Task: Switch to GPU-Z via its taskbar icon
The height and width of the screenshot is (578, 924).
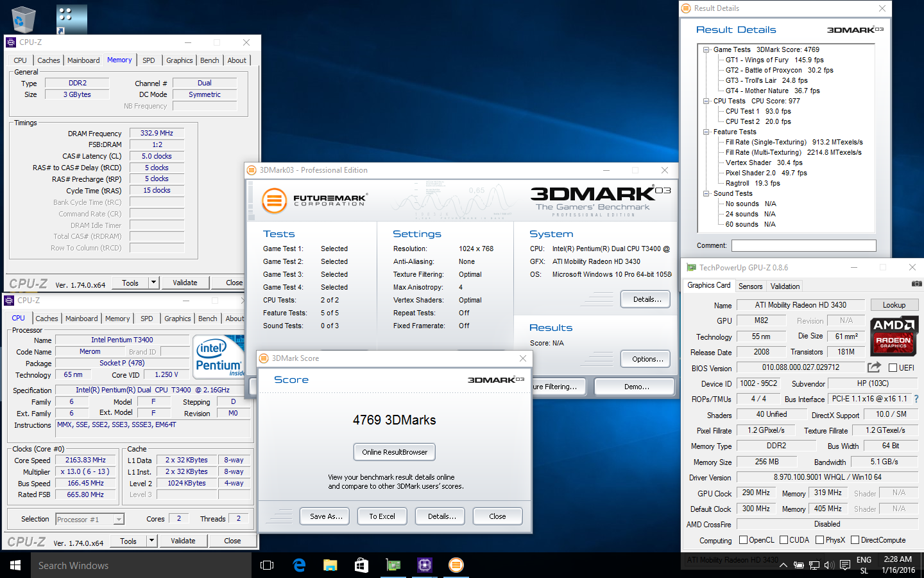Action: coord(393,565)
